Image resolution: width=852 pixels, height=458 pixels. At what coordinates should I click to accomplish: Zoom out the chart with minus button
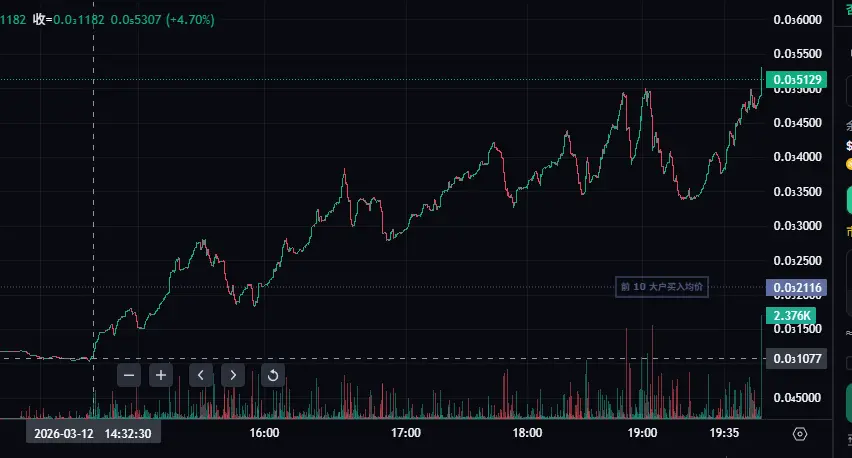(129, 375)
